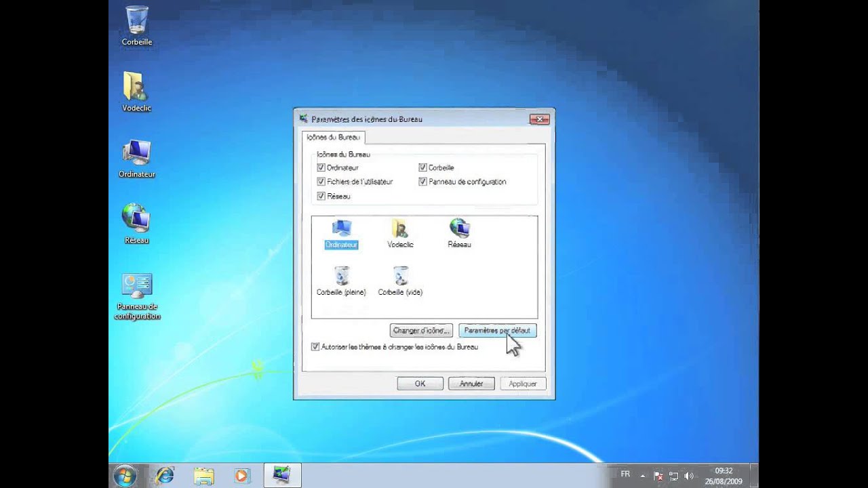The height and width of the screenshot is (488, 868).
Task: Open Windows Media Player from the taskbar
Action: point(242,476)
